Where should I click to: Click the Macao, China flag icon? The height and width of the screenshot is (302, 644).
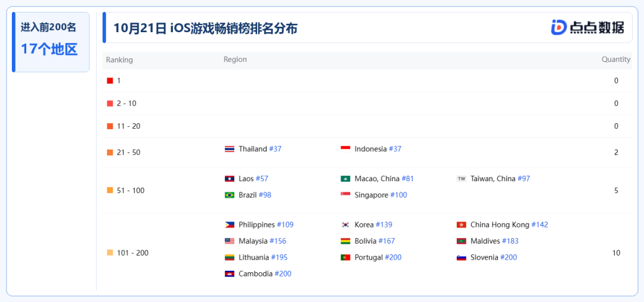click(x=345, y=179)
